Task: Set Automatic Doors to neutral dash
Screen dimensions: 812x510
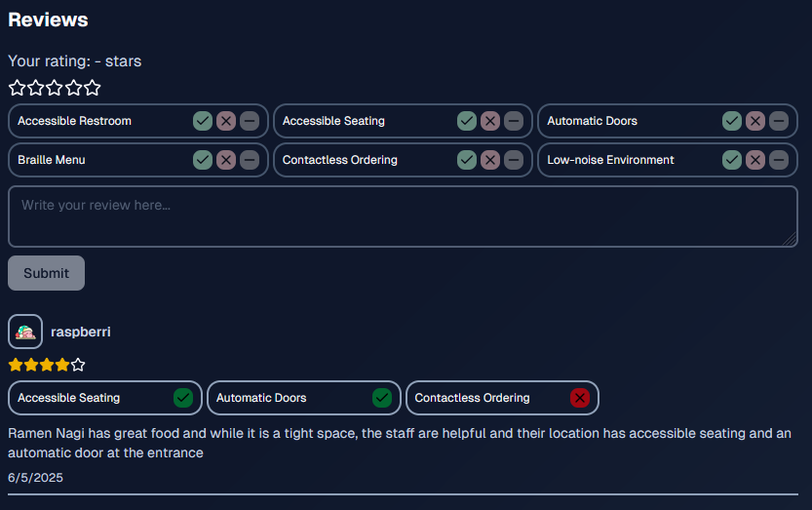Action: 779,121
